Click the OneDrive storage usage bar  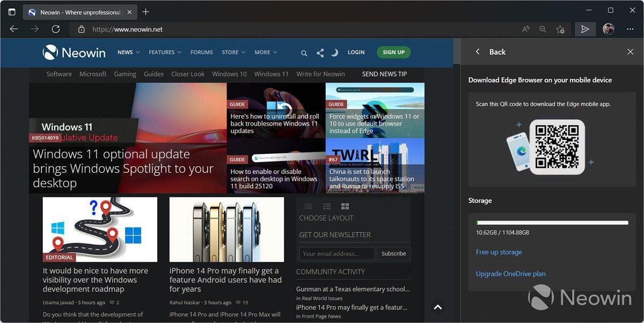552,222
